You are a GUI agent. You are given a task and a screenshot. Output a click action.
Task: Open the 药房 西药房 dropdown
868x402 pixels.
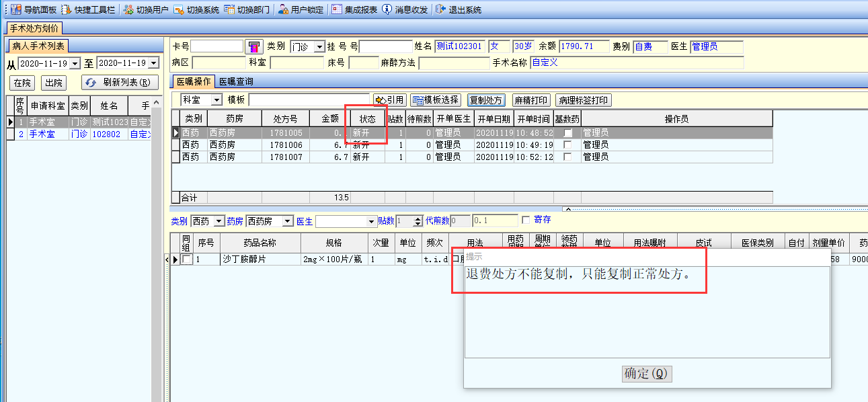pyautogui.click(x=288, y=221)
